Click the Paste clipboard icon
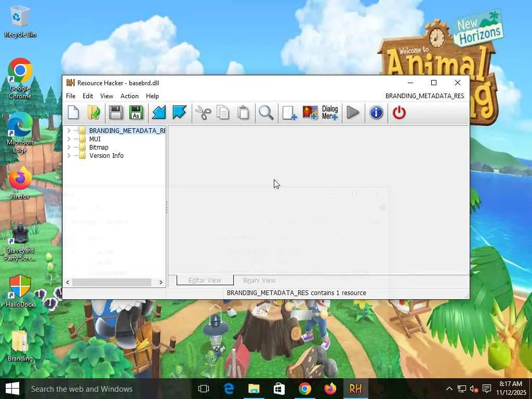Screen dimensions: 532x399 tap(243, 113)
